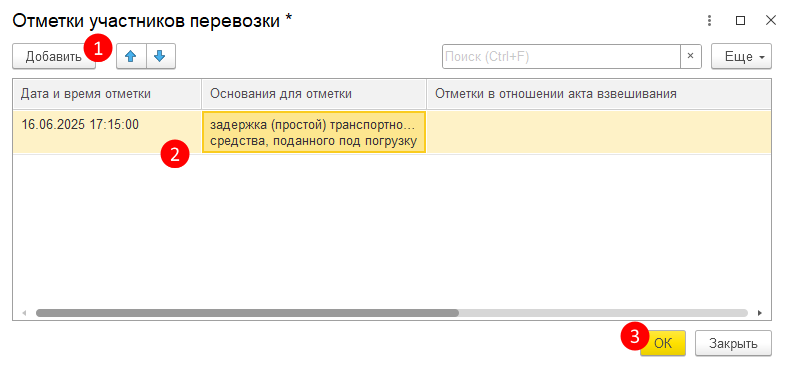Click the horizontal scrollbar thumb
The height and width of the screenshot is (369, 790).
click(247, 313)
